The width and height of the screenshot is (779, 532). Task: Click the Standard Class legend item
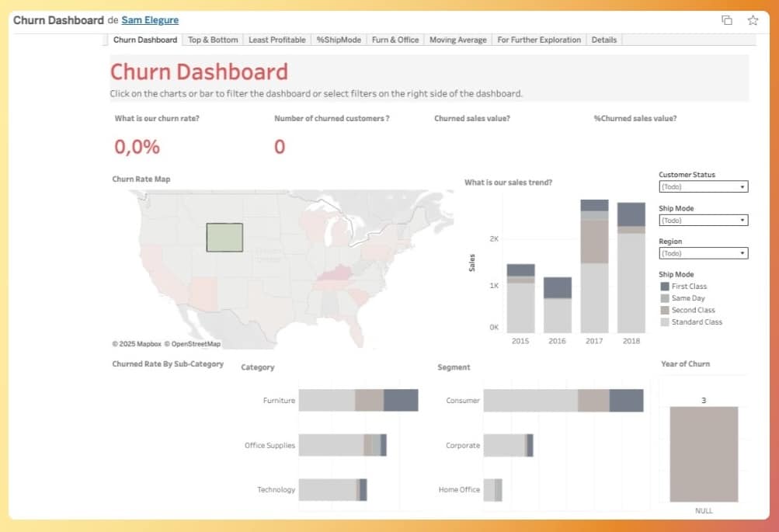tap(697, 322)
